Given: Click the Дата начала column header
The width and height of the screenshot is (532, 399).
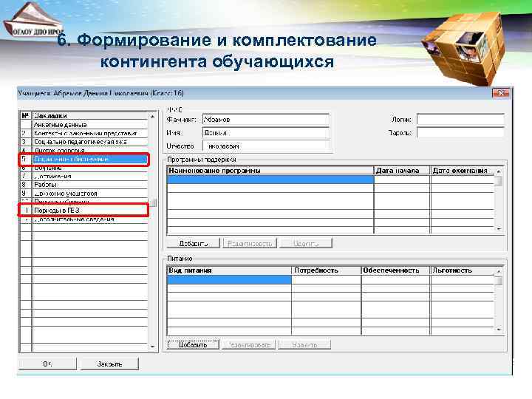Looking at the screenshot, I should pyautogui.click(x=402, y=171).
